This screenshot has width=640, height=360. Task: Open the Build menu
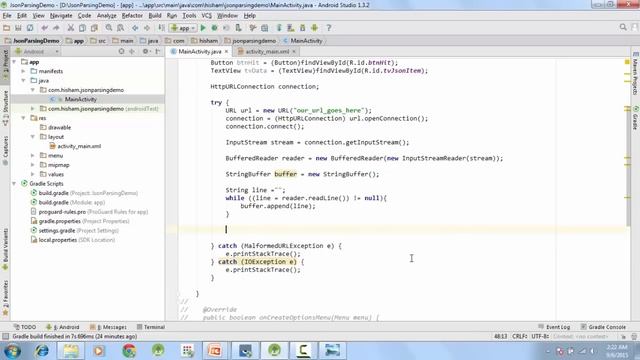pyautogui.click(x=155, y=16)
